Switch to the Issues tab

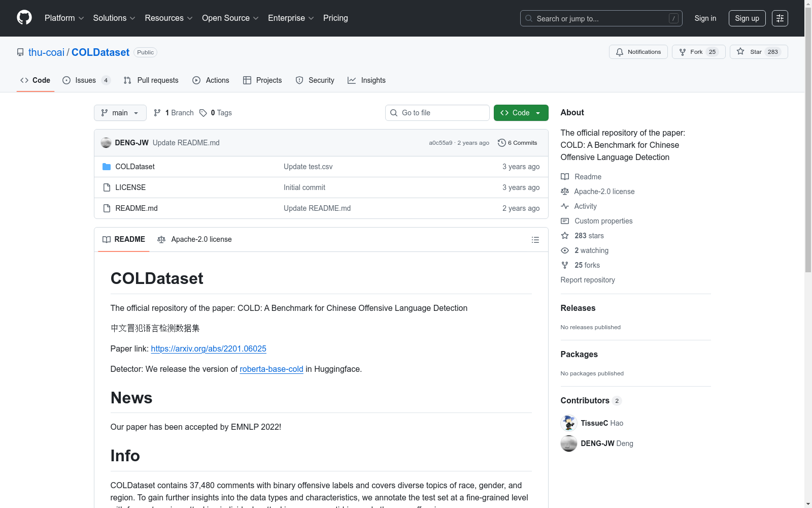(x=86, y=80)
